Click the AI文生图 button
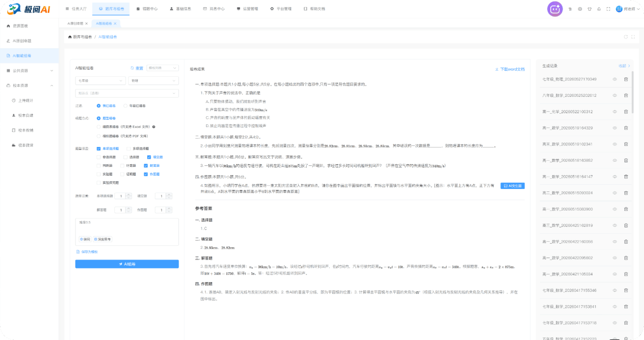 [513, 186]
